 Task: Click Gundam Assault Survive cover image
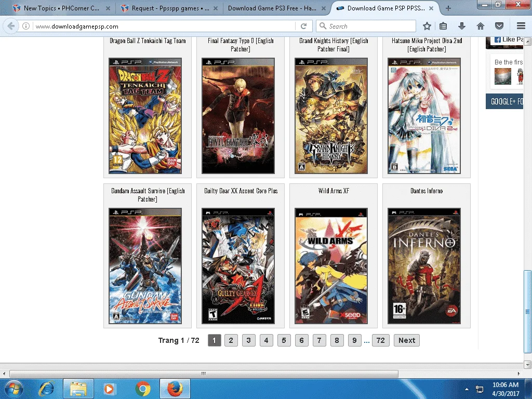(x=145, y=266)
